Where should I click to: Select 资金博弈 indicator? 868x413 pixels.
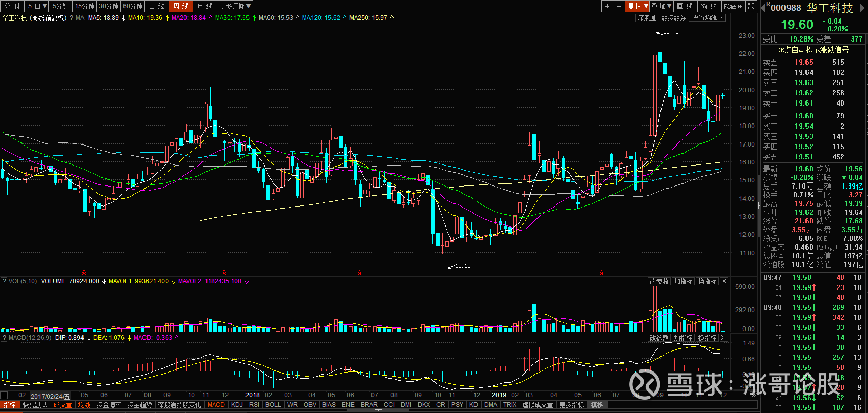pos(109,405)
